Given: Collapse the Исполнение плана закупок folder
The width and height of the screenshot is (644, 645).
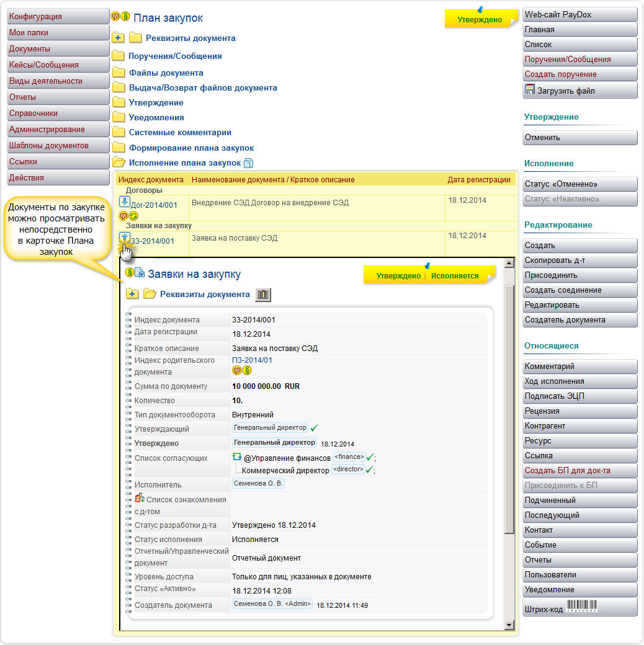Looking at the screenshot, I should (119, 163).
